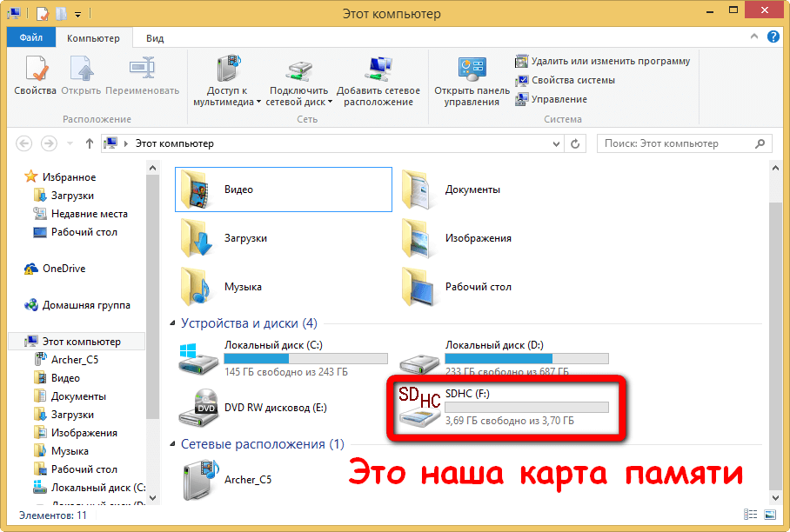Collapse the Сетевые расположения group
The width and height of the screenshot is (790, 532).
point(173,444)
